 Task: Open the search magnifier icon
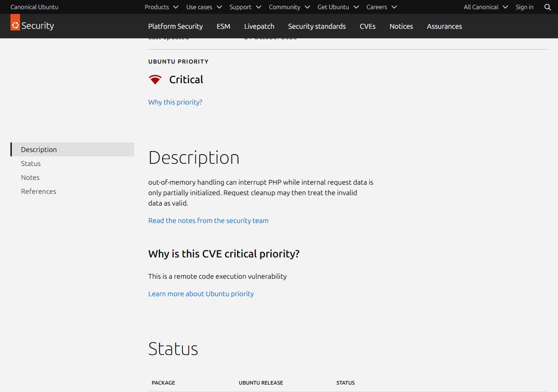[x=547, y=7]
